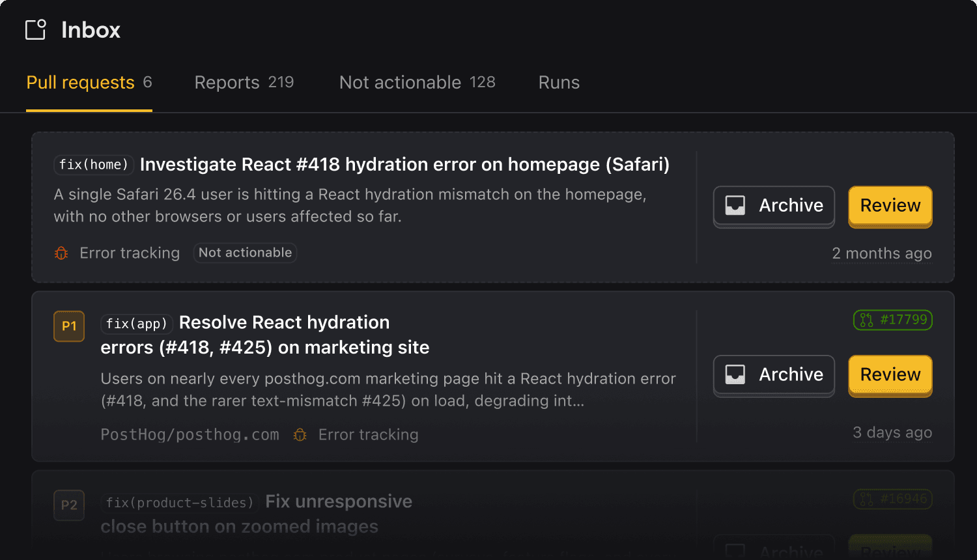977x560 pixels.
Task: Click the P2 priority badge
Action: click(69, 505)
